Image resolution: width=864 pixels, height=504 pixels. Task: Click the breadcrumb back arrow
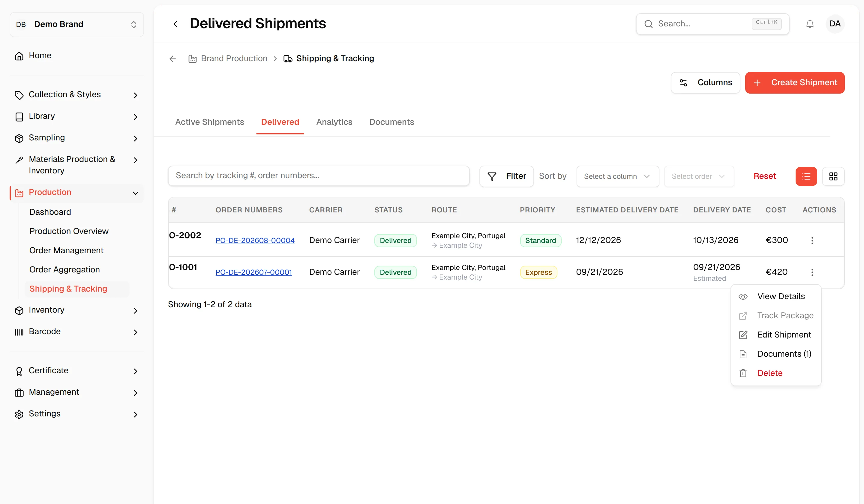(x=173, y=58)
